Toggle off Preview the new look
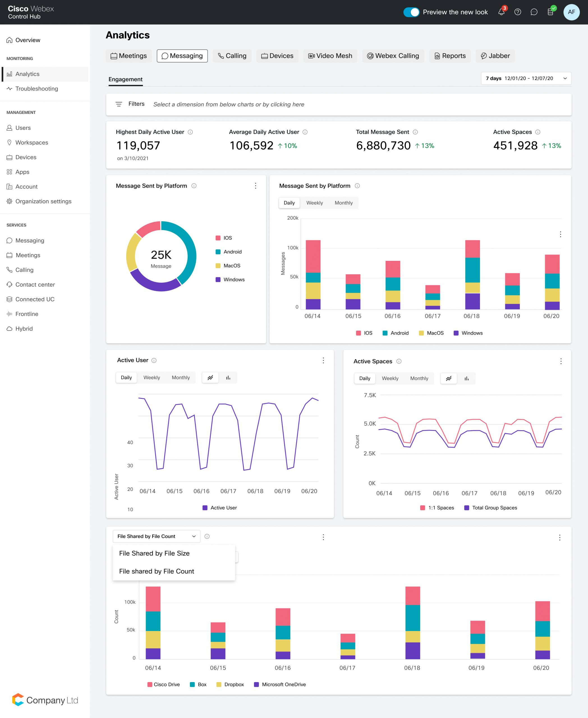The height and width of the screenshot is (718, 588). pyautogui.click(x=411, y=12)
